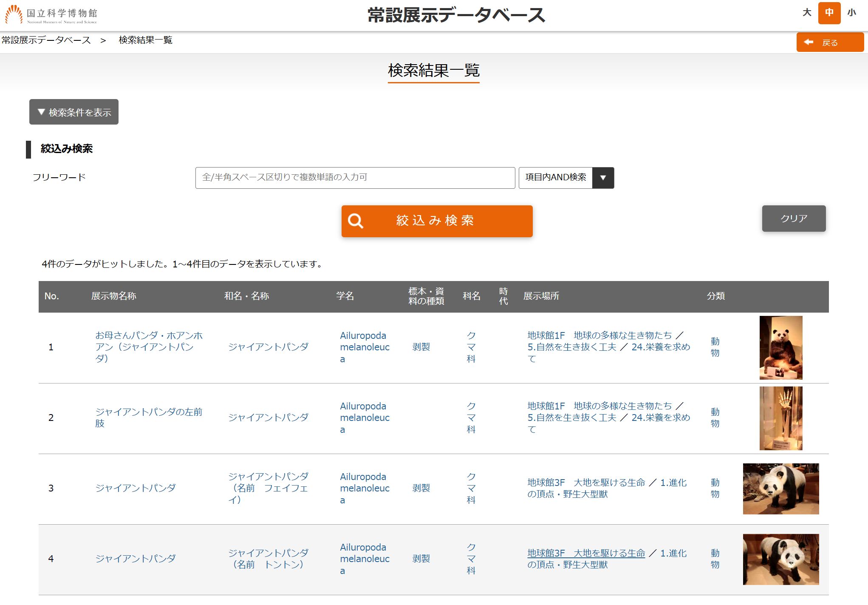
Task: Follow the underlined 地球館3F 大地を駆ける生命 link
Action: coord(586,553)
